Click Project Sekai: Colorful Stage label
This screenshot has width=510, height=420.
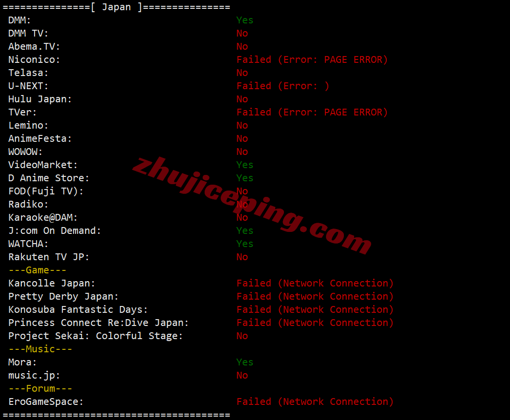click(95, 336)
